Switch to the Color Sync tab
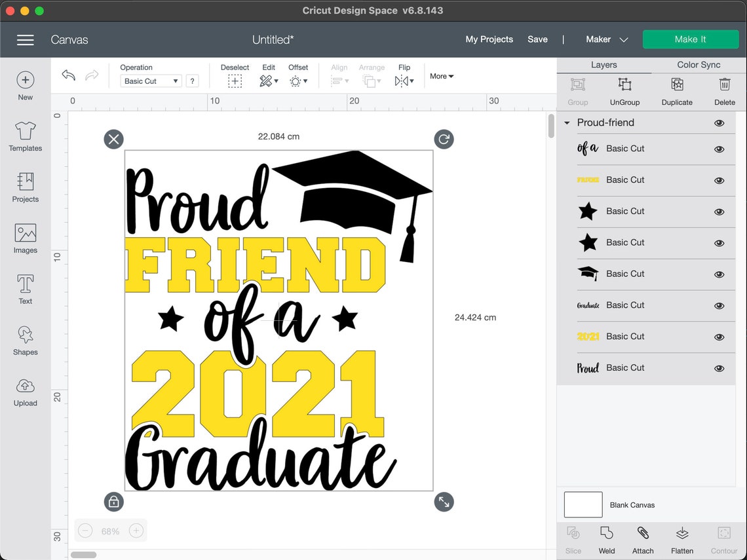747x560 pixels. (700, 65)
